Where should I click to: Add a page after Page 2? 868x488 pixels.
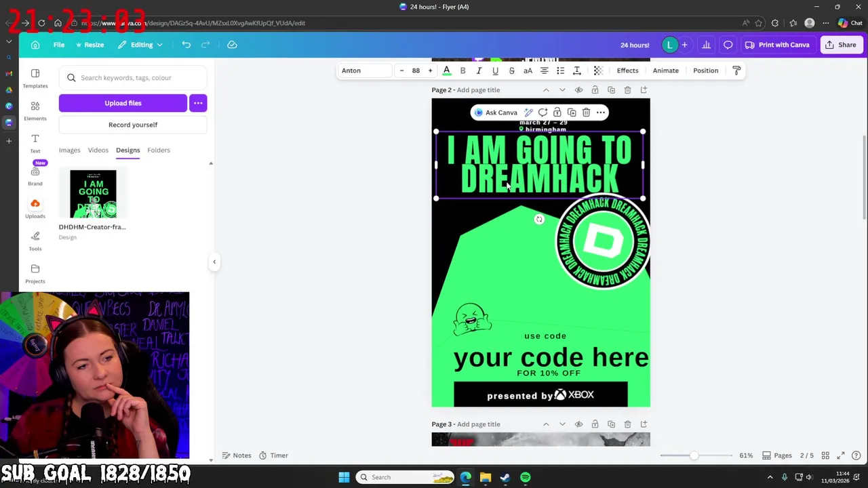[x=644, y=90]
